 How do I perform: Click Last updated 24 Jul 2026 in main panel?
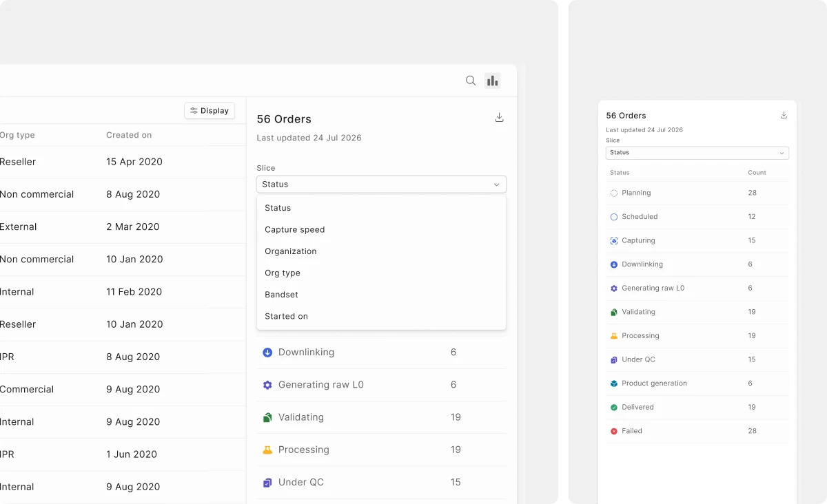309,138
